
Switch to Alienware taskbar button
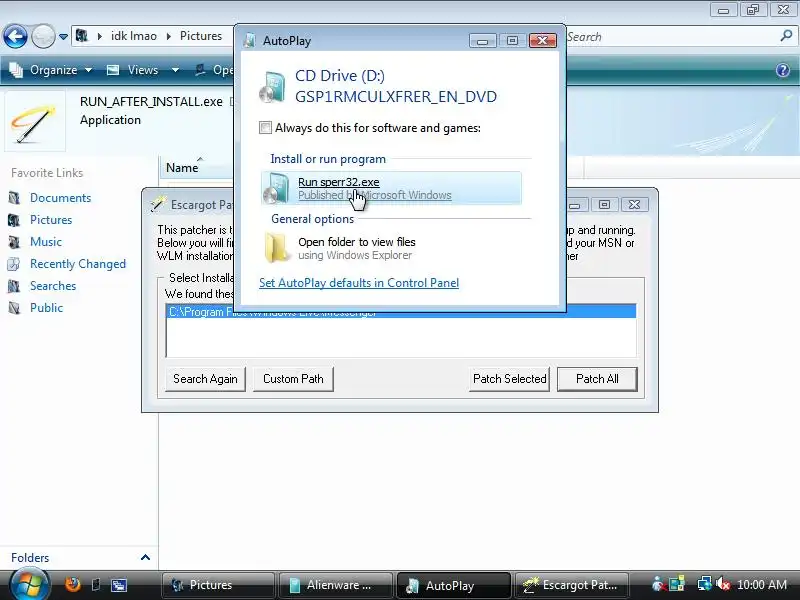(x=336, y=585)
